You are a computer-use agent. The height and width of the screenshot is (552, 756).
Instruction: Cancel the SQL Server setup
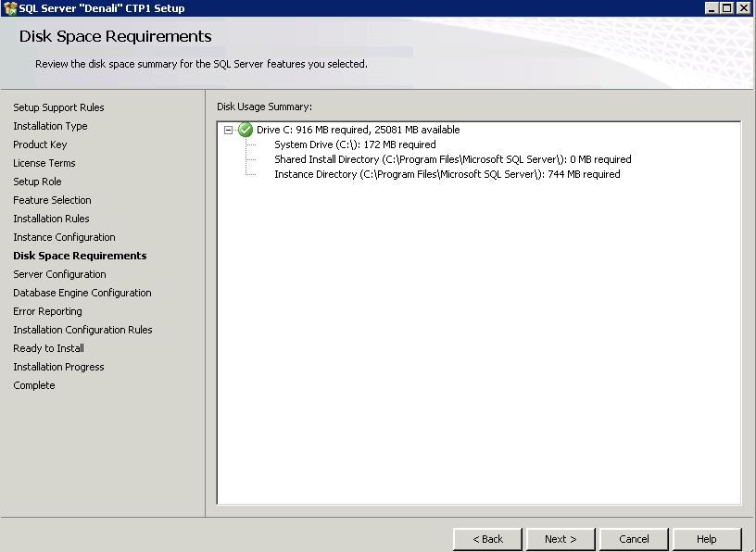[x=634, y=539]
